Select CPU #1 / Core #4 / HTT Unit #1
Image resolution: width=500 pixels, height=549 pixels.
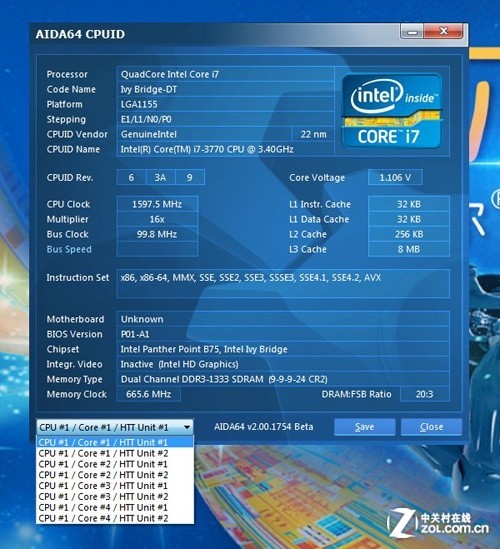(114, 508)
